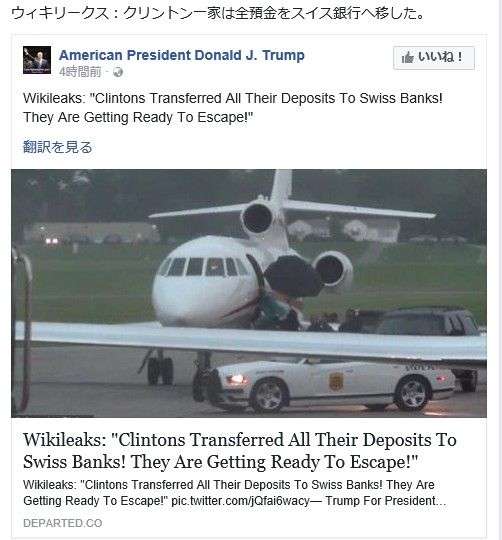The image size is (502, 540).
Task: Open the airplane photo link preview
Action: pos(249,293)
